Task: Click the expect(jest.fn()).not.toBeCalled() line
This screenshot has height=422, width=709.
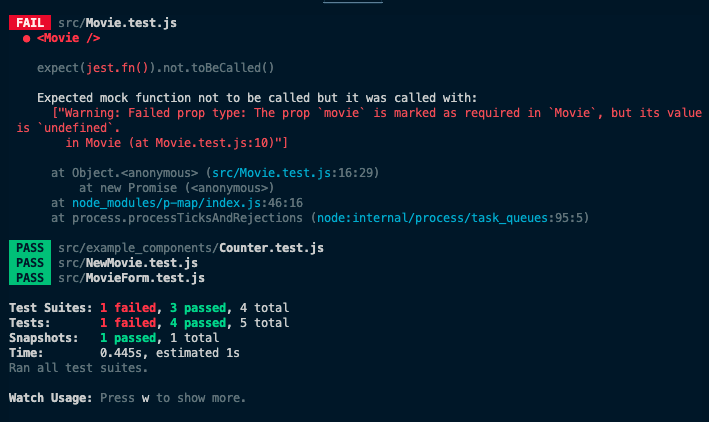Action: [155, 68]
